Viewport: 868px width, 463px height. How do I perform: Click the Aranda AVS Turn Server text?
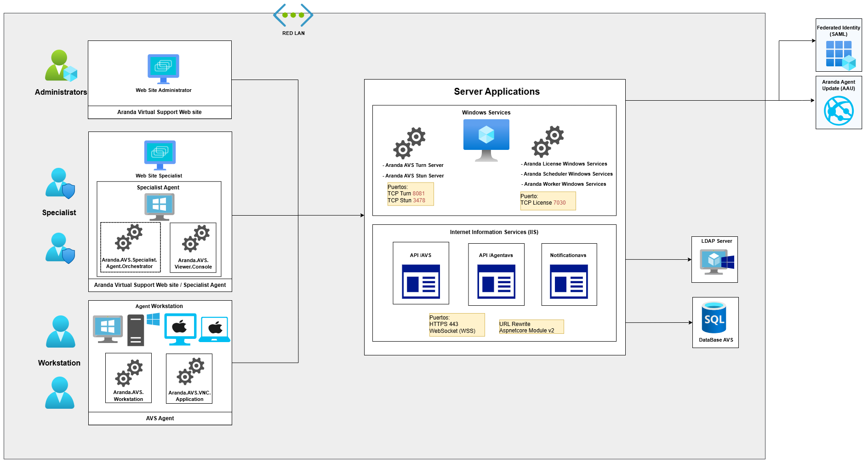coord(413,166)
